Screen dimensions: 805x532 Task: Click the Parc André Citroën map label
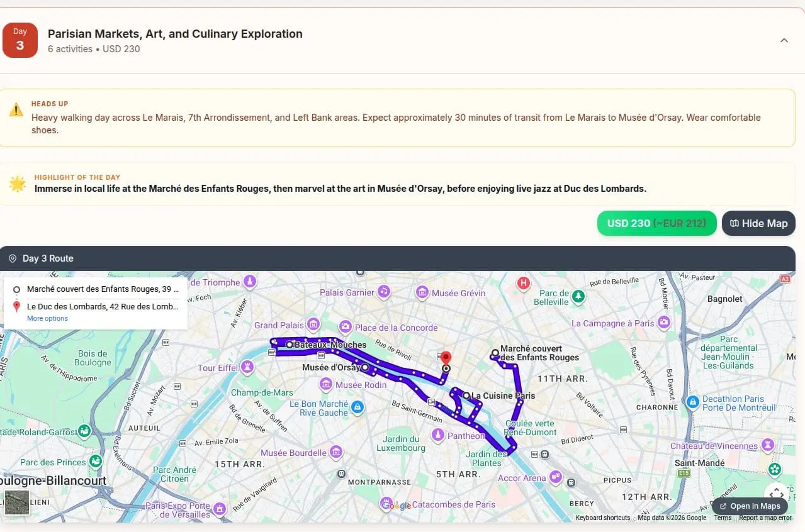click(x=175, y=474)
